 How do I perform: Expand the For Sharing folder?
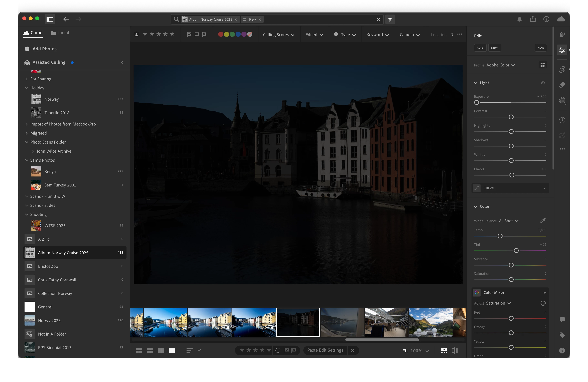pos(27,79)
